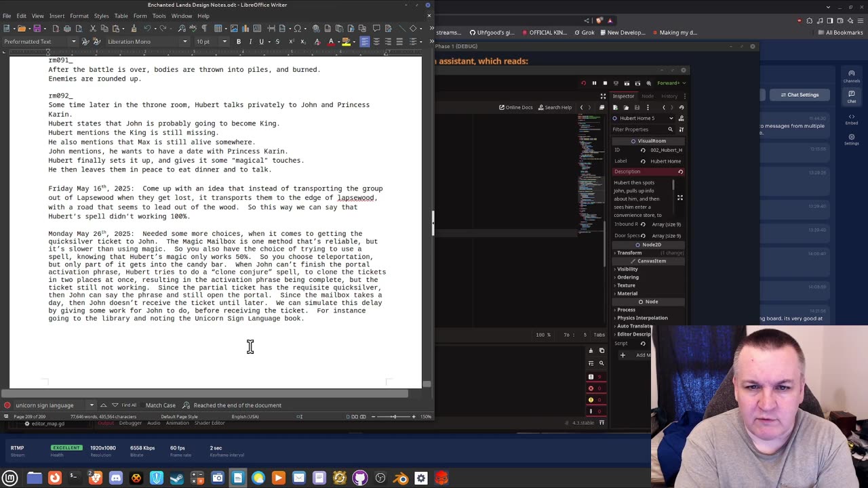868x488 pixels.
Task: Pause the running Godot project
Action: [x=594, y=83]
